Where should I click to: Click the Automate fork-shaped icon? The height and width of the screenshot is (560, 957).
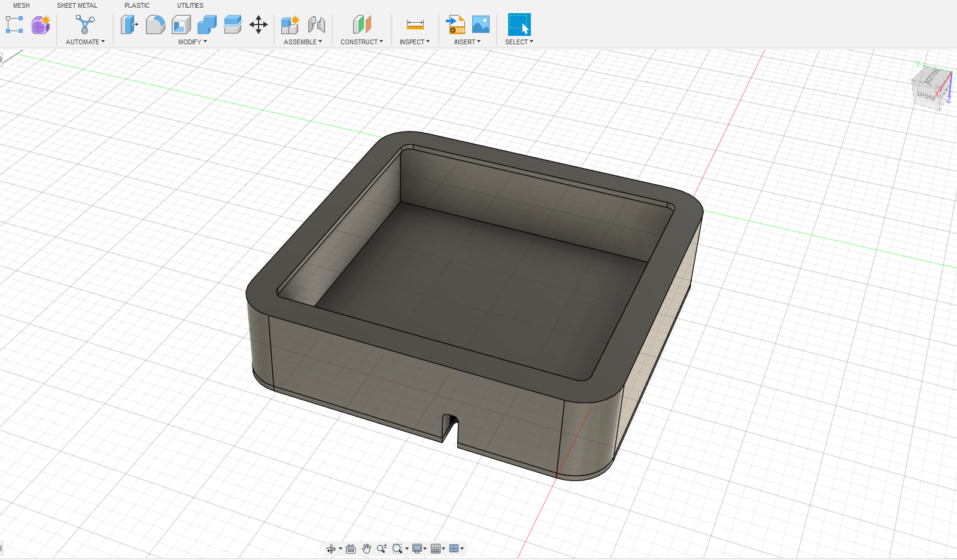coord(85,25)
